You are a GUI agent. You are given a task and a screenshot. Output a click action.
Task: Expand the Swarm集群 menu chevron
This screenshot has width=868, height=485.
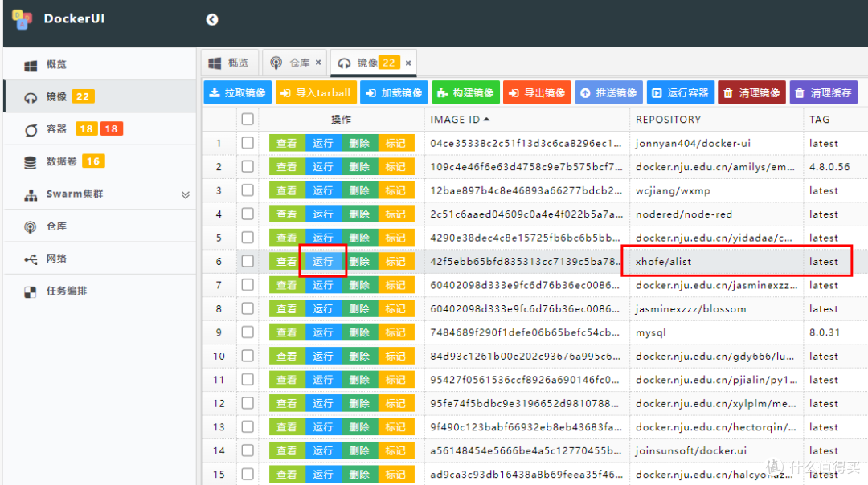coord(186,194)
